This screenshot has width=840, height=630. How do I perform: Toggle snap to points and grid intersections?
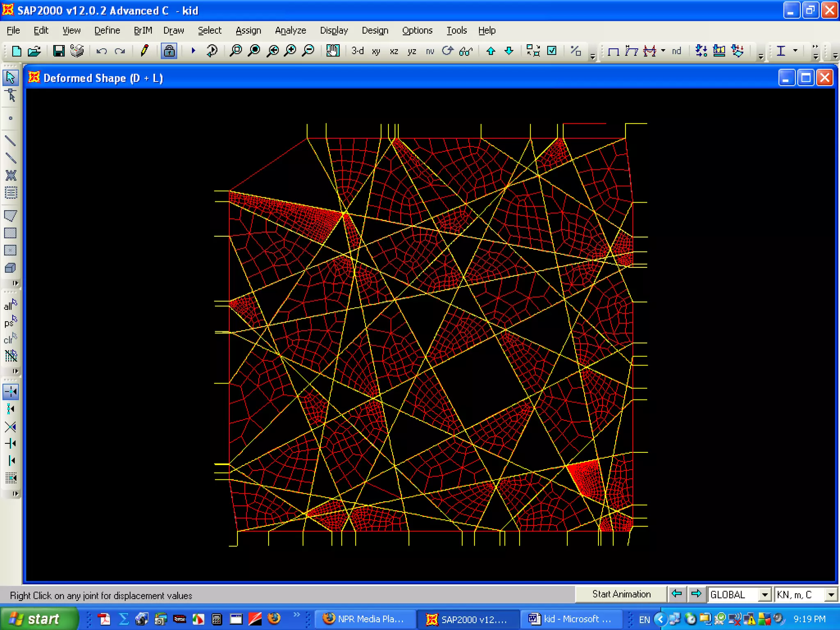pyautogui.click(x=10, y=392)
